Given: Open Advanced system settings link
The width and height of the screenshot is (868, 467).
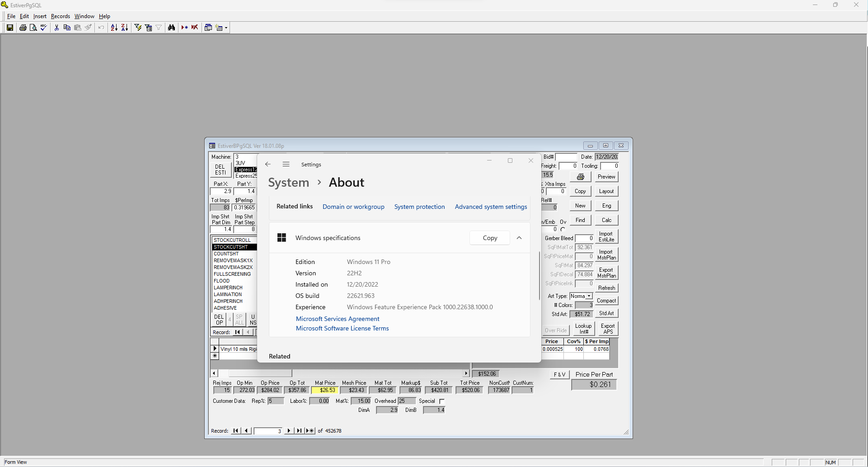Looking at the screenshot, I should pyautogui.click(x=491, y=207).
